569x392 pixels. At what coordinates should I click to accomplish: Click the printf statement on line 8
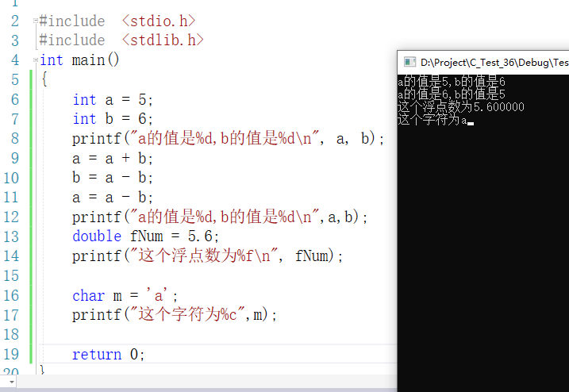228,139
